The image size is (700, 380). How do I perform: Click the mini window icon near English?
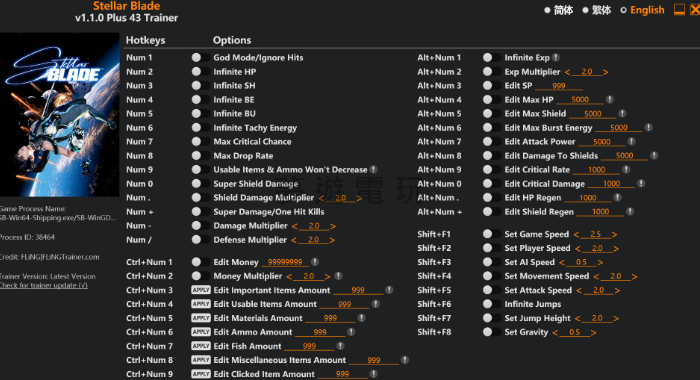pos(679,9)
